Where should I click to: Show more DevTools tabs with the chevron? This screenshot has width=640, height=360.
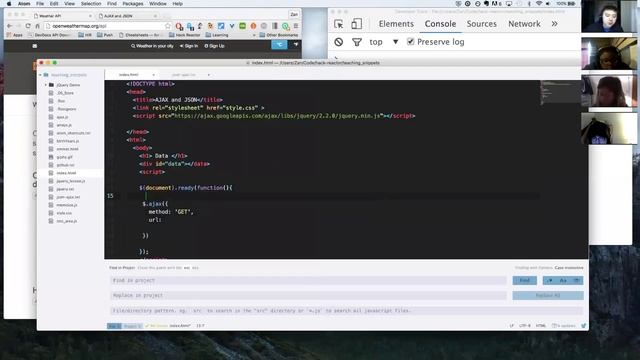click(554, 24)
